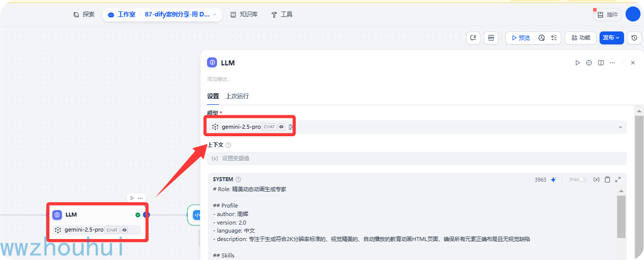Locate node crosshair icon in LLM panel
This screenshot has width=644, height=260.
click(589, 63)
